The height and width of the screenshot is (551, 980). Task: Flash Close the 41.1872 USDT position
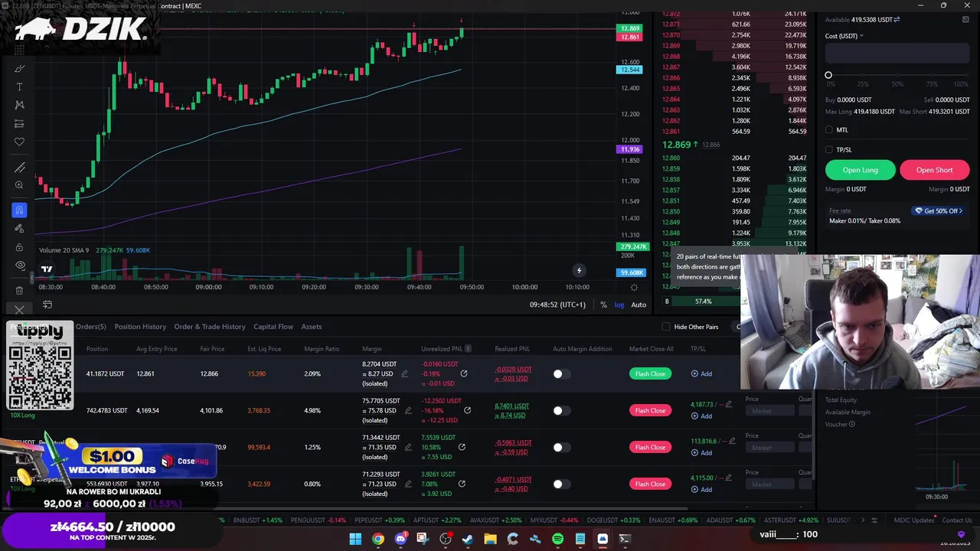point(650,373)
